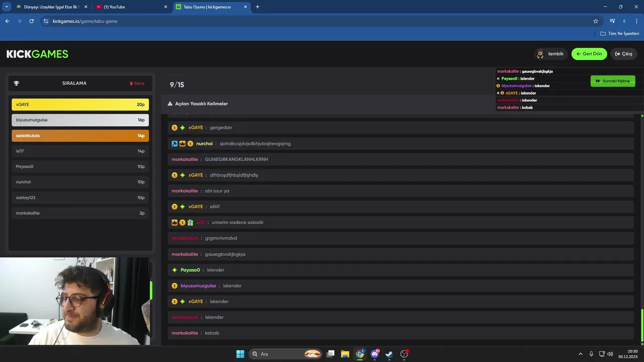
Task: Click Payaso0 islender line in overlay chat
Action: click(x=516, y=78)
